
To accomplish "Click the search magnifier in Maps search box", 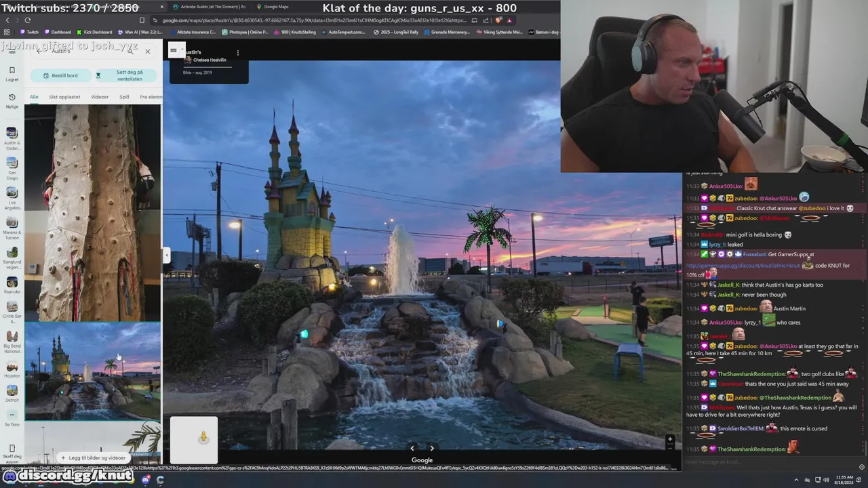I will tap(130, 51).
